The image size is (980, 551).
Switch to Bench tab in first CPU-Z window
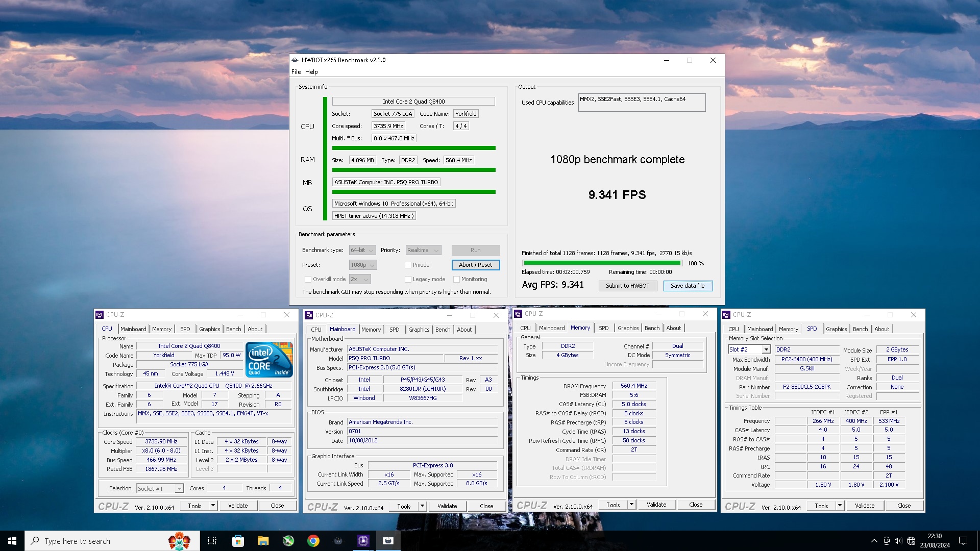pos(233,329)
